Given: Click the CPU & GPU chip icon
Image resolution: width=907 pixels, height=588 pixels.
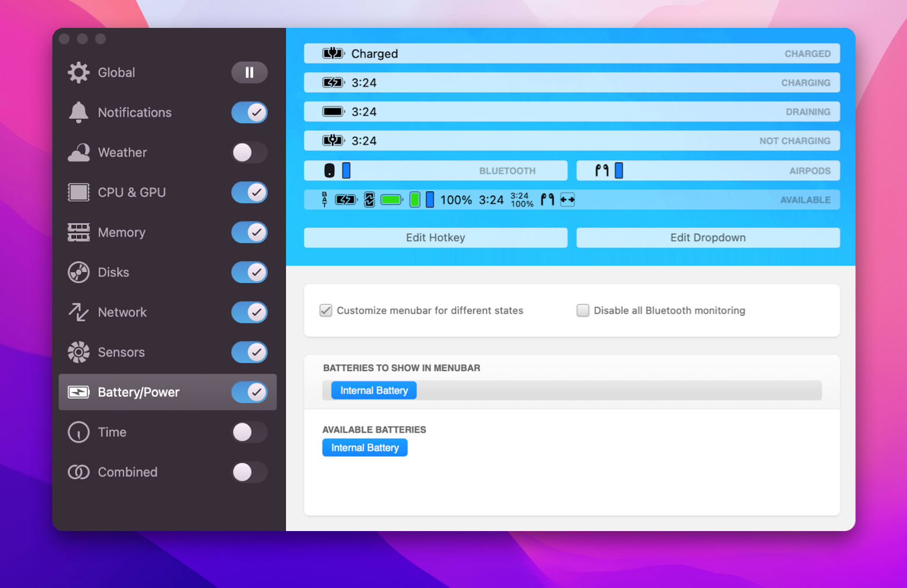Looking at the screenshot, I should point(78,192).
